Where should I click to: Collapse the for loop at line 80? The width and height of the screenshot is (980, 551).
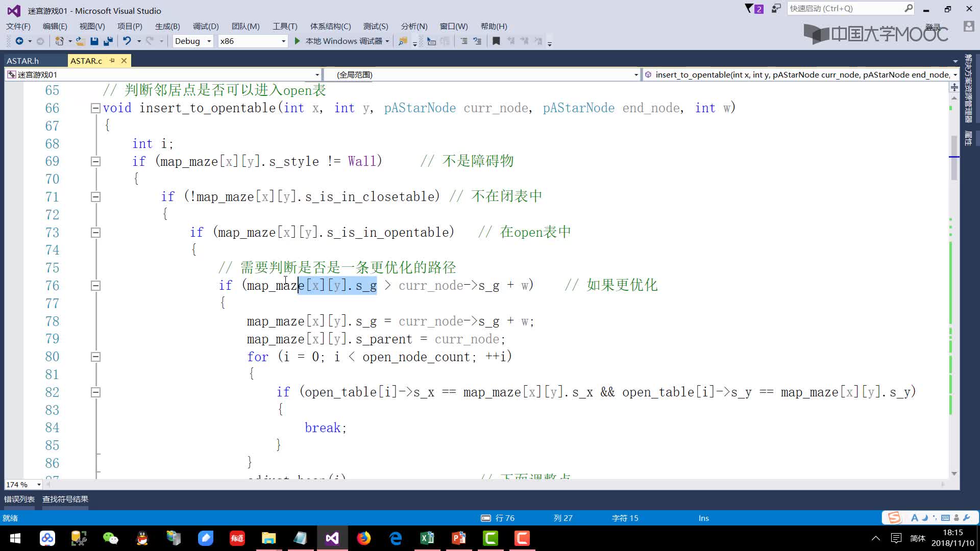coord(95,357)
